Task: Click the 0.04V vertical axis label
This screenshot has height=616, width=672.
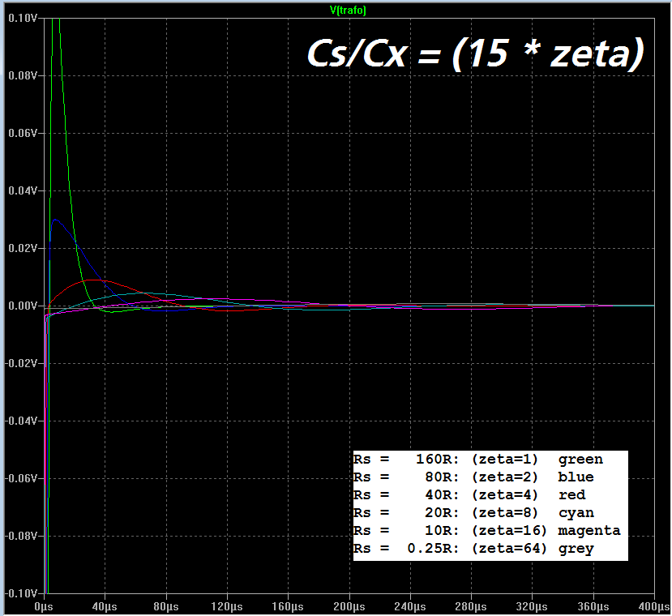Action: (x=23, y=190)
